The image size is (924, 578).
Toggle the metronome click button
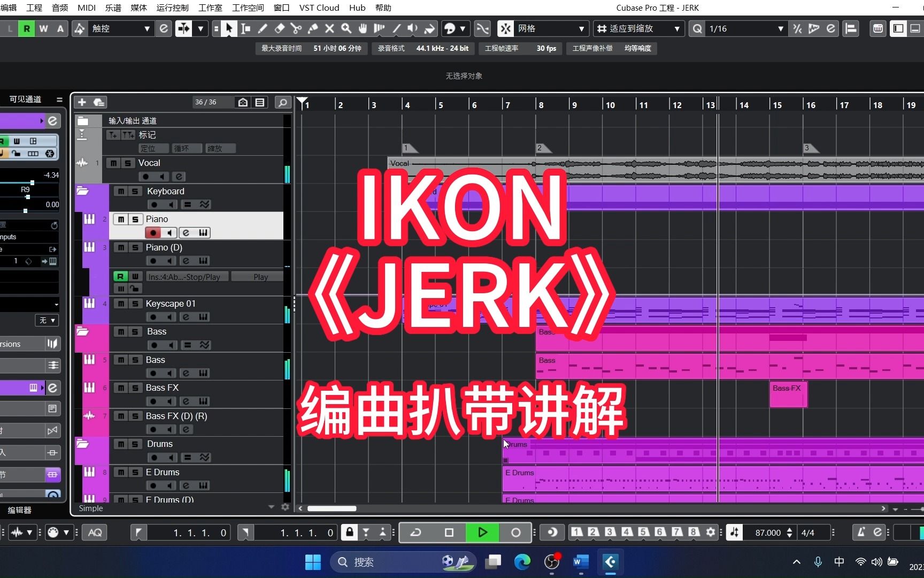point(861,532)
